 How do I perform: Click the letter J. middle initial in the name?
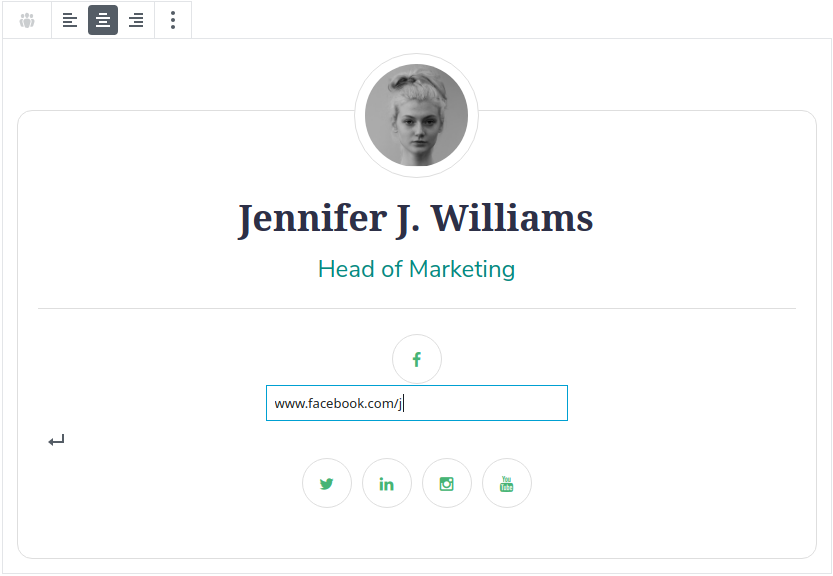408,220
